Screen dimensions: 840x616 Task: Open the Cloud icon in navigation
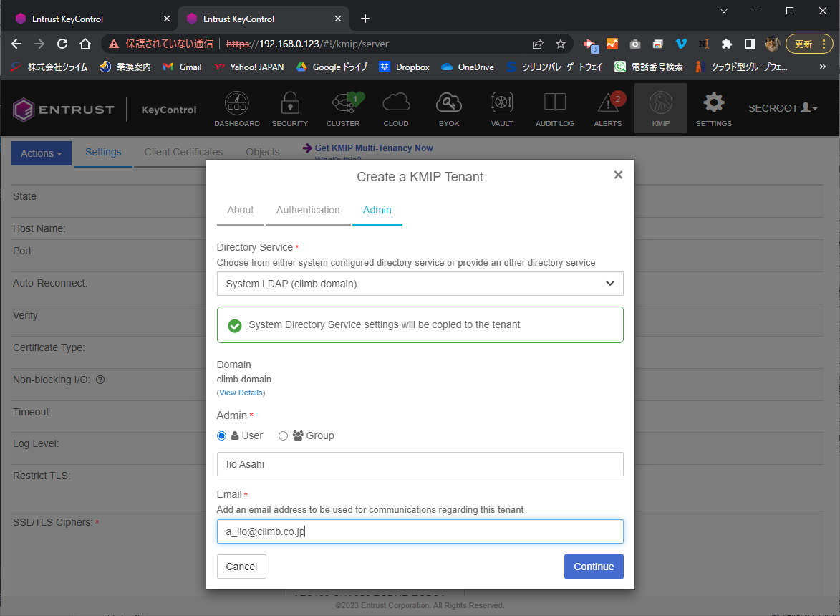point(396,103)
